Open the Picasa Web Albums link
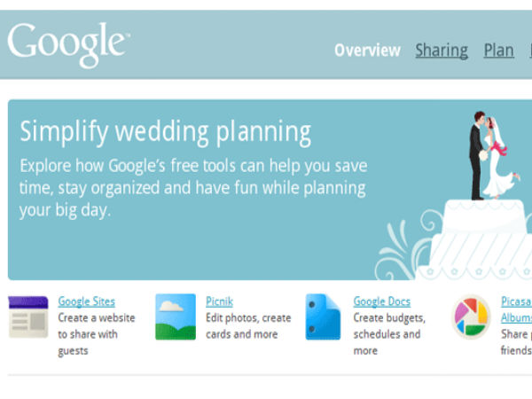Screen dimensions: 532x399 click(516, 309)
